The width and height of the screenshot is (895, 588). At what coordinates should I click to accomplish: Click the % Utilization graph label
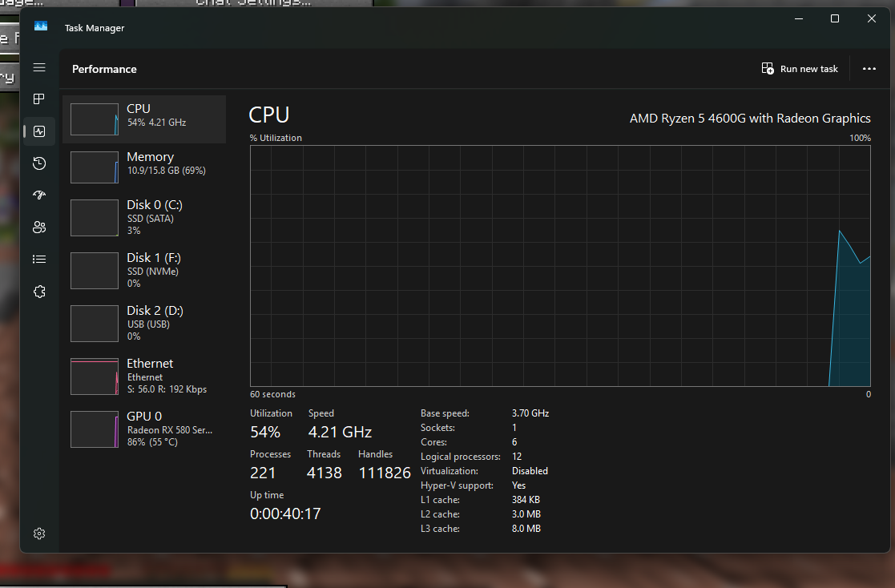[276, 138]
